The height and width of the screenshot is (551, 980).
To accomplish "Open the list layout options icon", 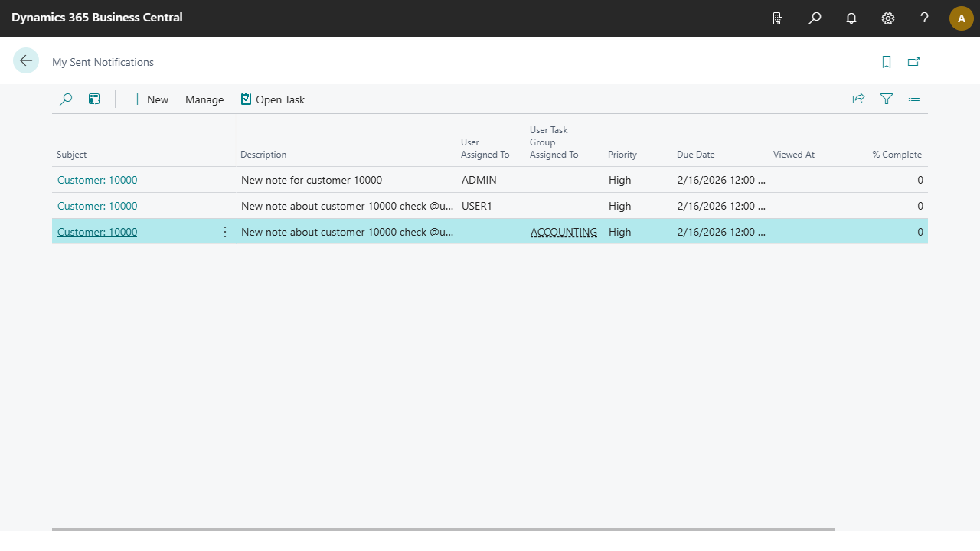I will pyautogui.click(x=914, y=99).
